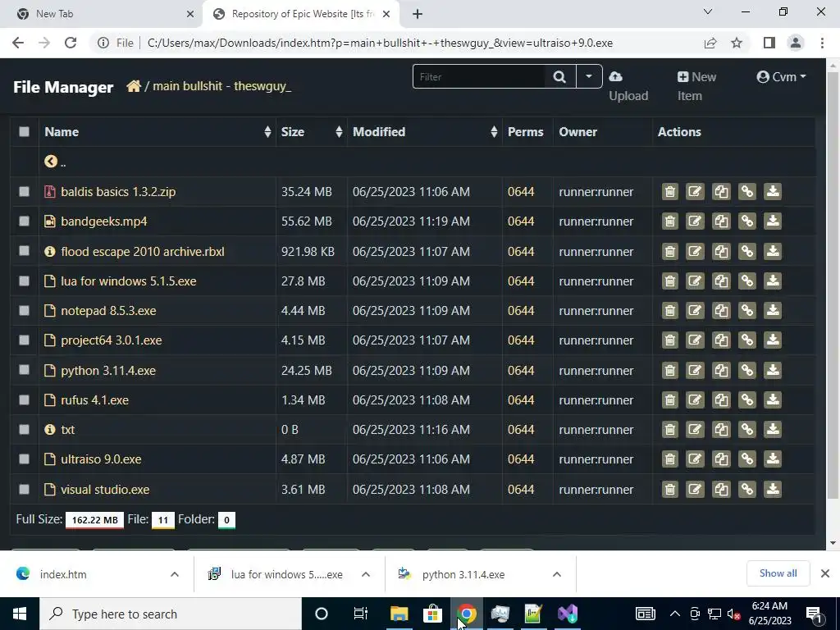Check the box for bandgeeks.mp4

pos(24,221)
